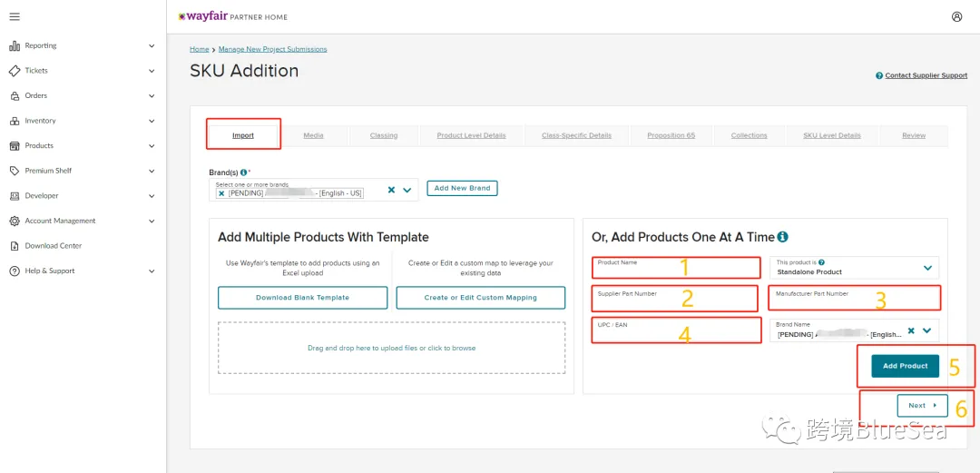This screenshot has height=473, width=980.
Task: Clear all selected brands in Brand(s) field
Action: click(x=391, y=190)
